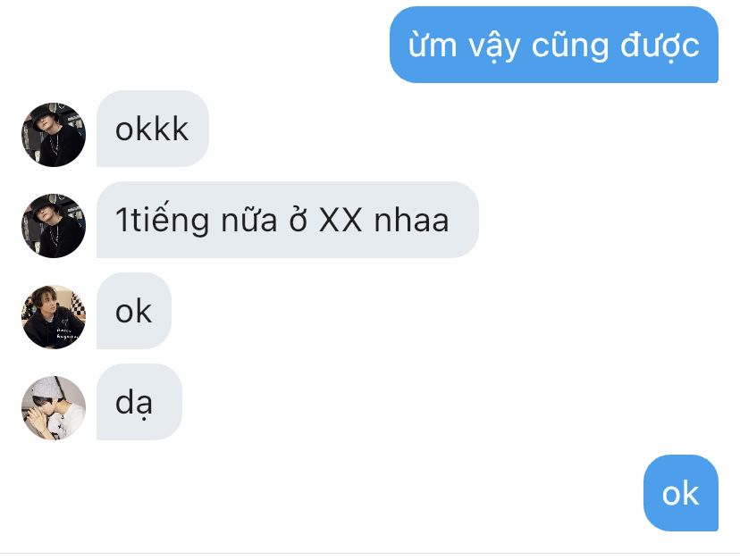Click the word "ừm" in the top bubble

(x=433, y=45)
